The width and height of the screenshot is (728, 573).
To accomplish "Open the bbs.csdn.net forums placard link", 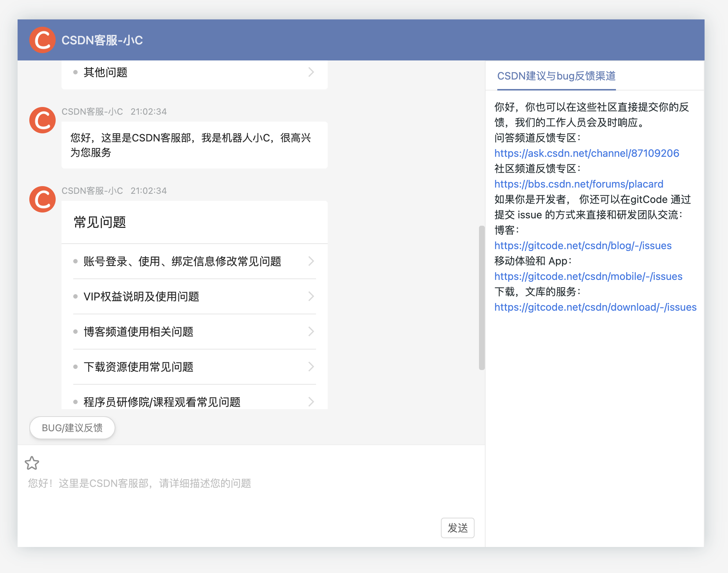I will coord(579,184).
